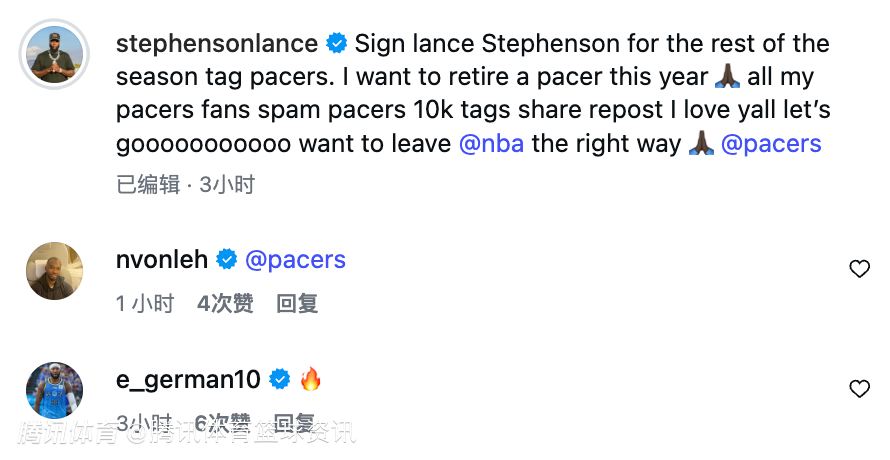Open e_german10's profile avatar

point(54,390)
